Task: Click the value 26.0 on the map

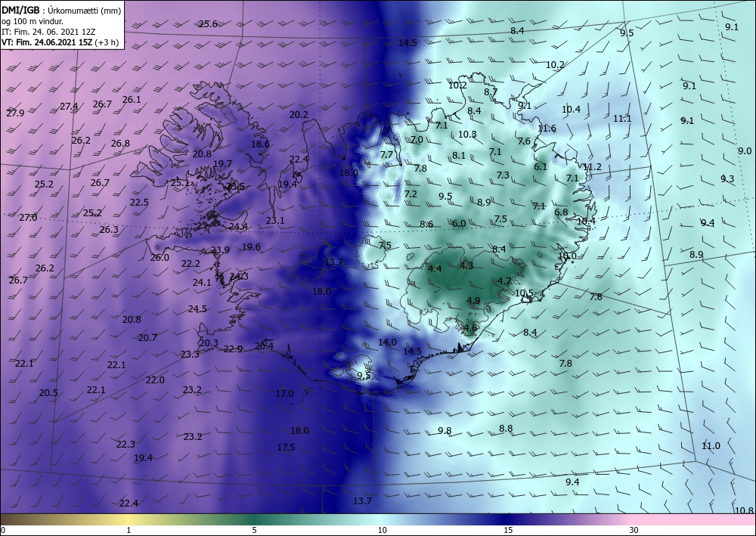Action: (160, 257)
